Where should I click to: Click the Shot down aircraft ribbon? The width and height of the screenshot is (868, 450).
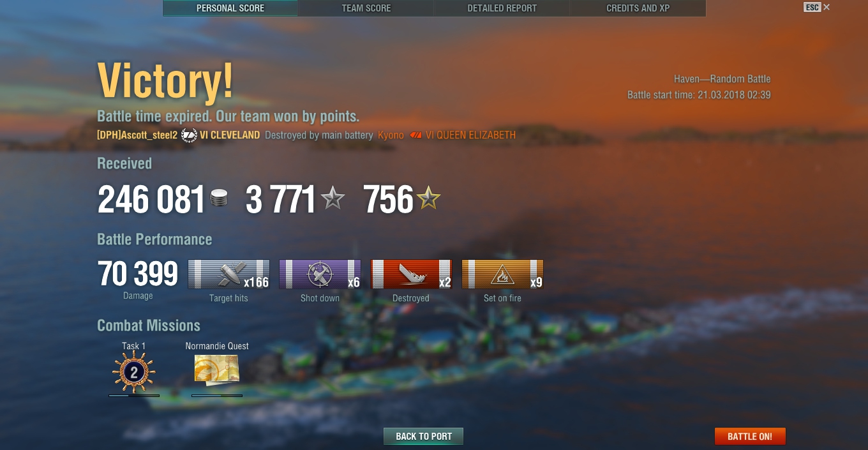pos(320,274)
